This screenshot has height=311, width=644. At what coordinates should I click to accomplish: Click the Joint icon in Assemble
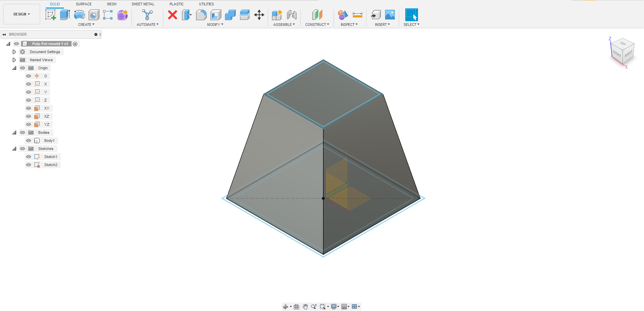pyautogui.click(x=292, y=15)
